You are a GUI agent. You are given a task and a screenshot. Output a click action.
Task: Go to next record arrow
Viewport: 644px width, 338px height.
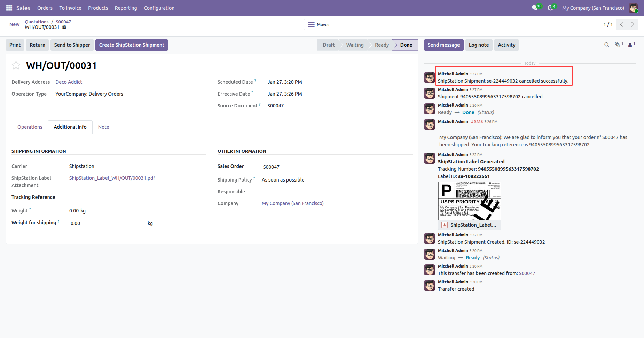click(x=633, y=24)
